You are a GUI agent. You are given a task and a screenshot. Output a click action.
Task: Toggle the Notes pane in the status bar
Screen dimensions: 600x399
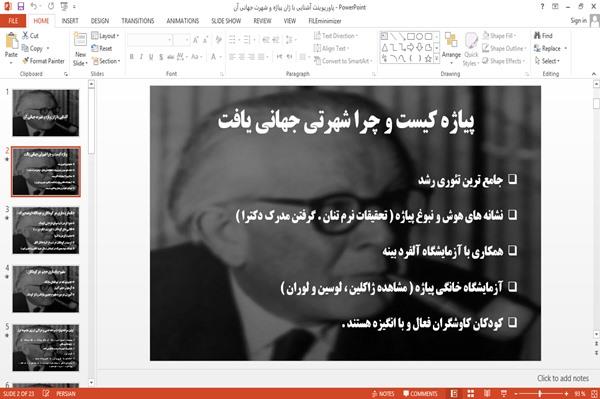[x=383, y=393]
